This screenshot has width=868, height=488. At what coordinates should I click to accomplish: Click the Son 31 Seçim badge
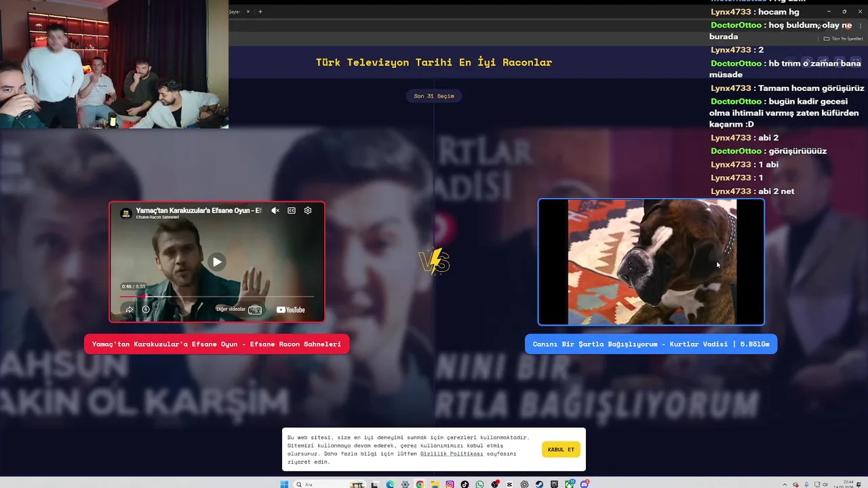434,96
